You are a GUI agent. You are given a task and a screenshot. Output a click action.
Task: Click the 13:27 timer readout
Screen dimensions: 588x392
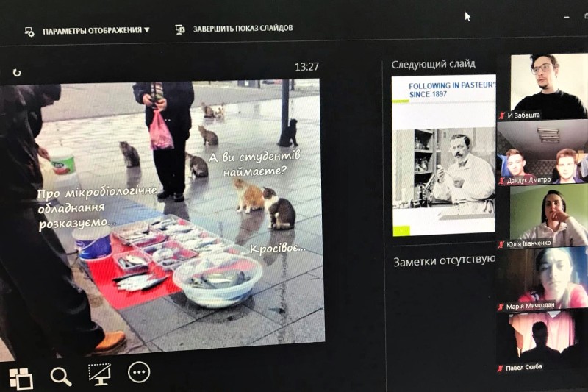point(306,67)
